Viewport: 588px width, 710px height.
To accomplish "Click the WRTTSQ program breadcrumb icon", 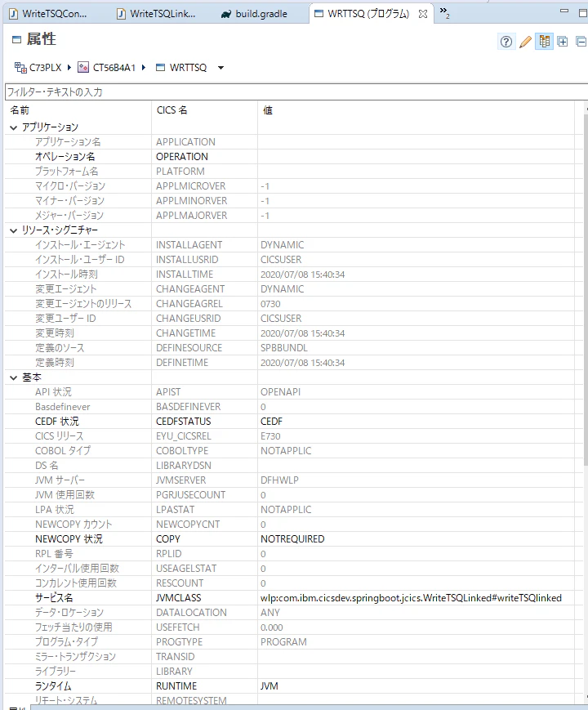I will click(x=160, y=68).
